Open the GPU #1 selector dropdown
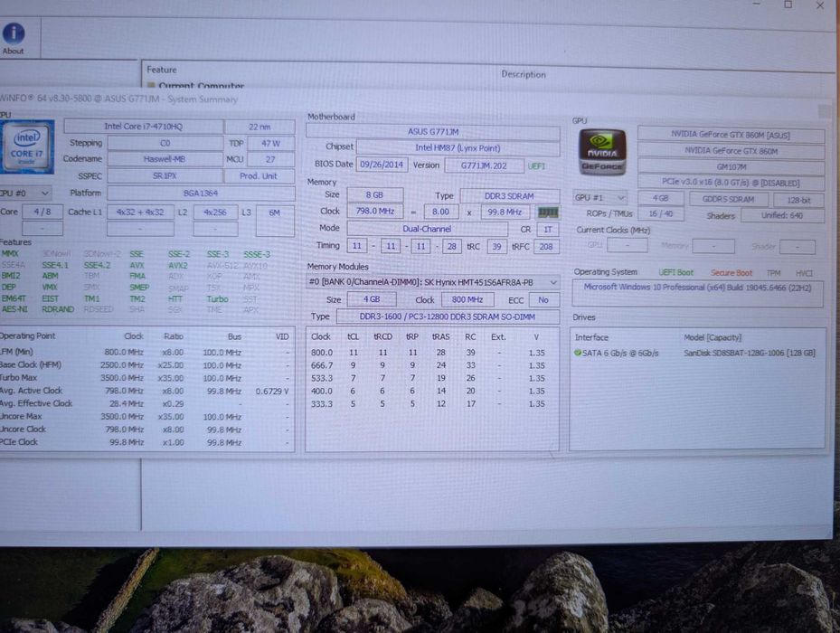This screenshot has width=840, height=633. (599, 197)
